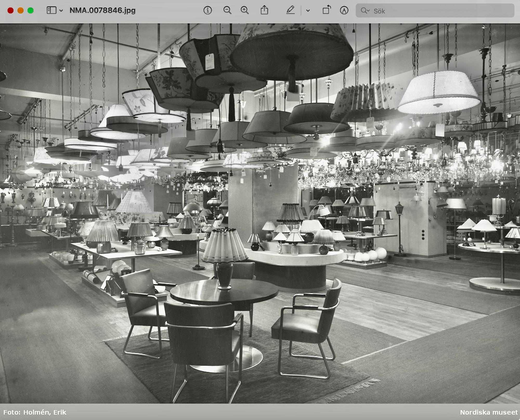Close the Preview window with red button
Image resolution: width=520 pixels, height=420 pixels.
pos(10,10)
